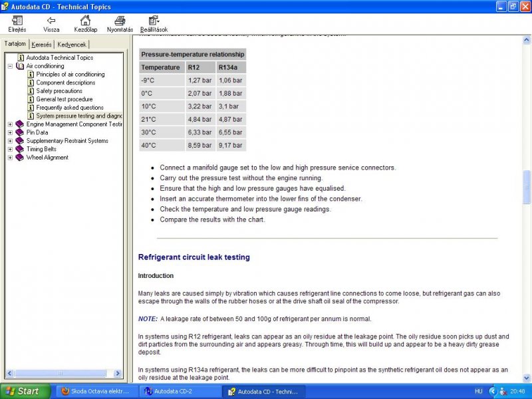532x399 pixels.
Task: Switch to the Tartalom tab
Action: point(15,44)
